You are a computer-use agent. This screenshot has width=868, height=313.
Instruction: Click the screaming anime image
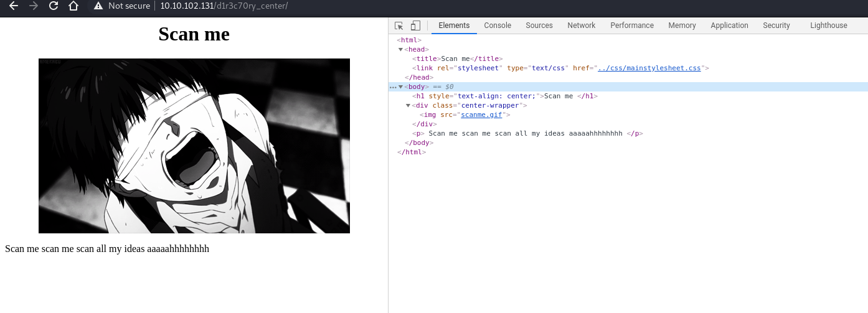194,146
